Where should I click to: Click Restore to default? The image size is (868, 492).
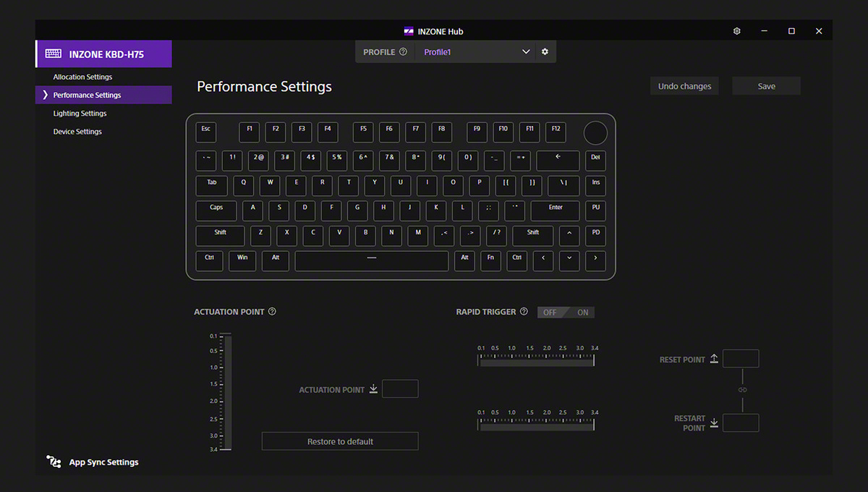click(x=340, y=441)
